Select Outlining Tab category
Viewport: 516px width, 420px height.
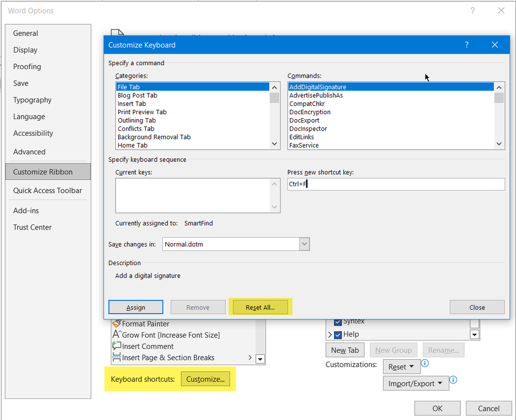(x=193, y=120)
